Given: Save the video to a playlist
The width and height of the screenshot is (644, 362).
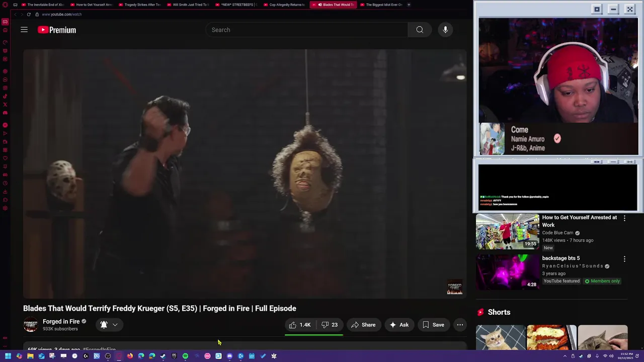Looking at the screenshot, I should tap(433, 325).
